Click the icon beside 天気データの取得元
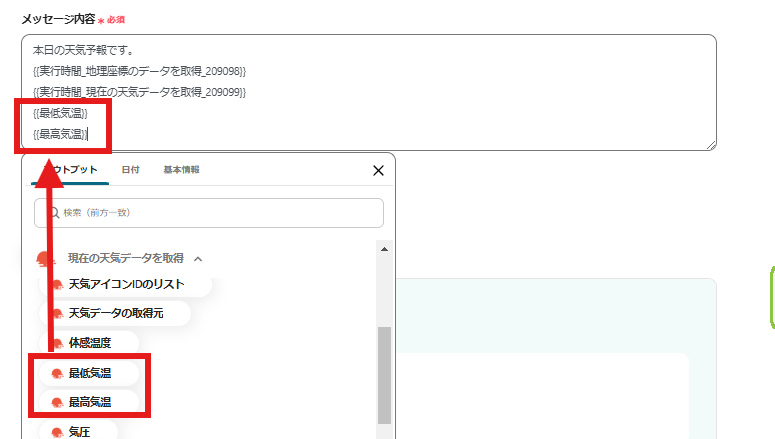Viewport: 775px width, 439px height. [57, 313]
